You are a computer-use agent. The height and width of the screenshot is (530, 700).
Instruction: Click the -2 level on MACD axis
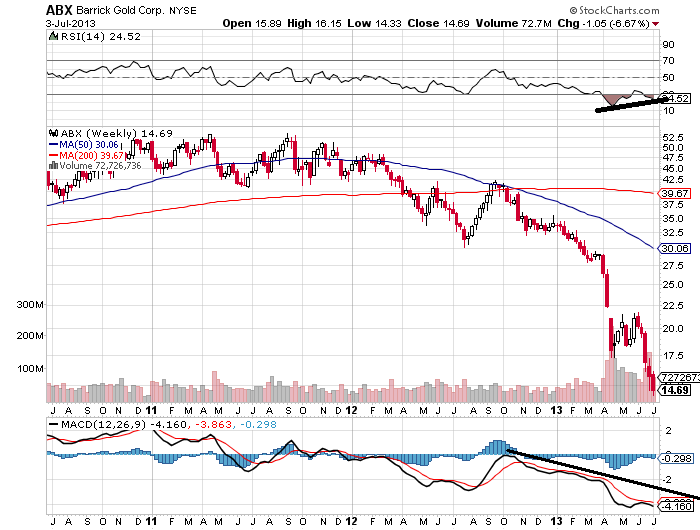(x=667, y=480)
